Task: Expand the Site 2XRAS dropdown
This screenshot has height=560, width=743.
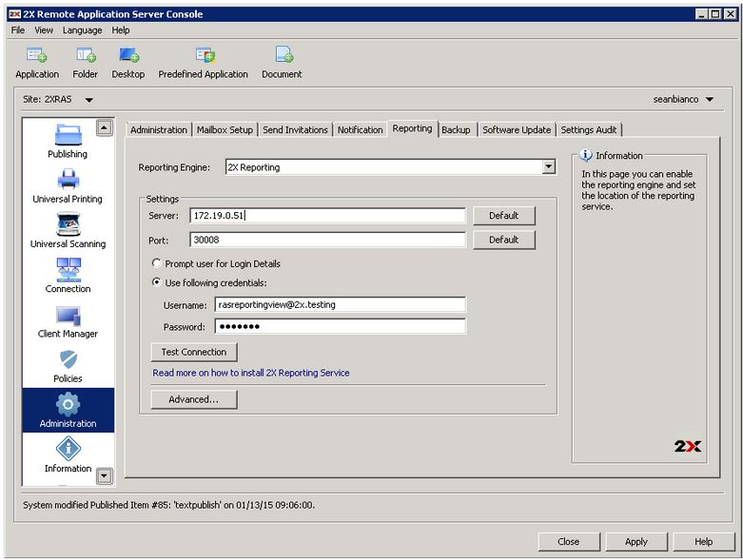Action: coord(88,100)
